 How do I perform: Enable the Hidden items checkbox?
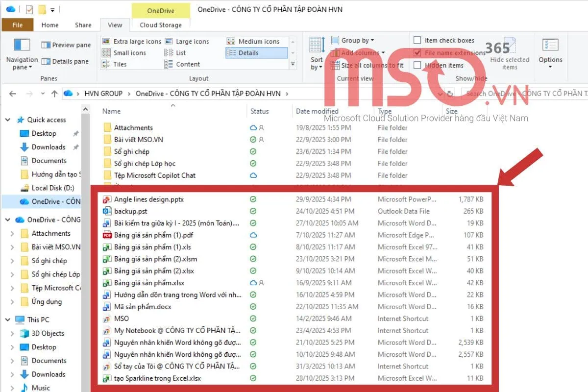(x=417, y=65)
